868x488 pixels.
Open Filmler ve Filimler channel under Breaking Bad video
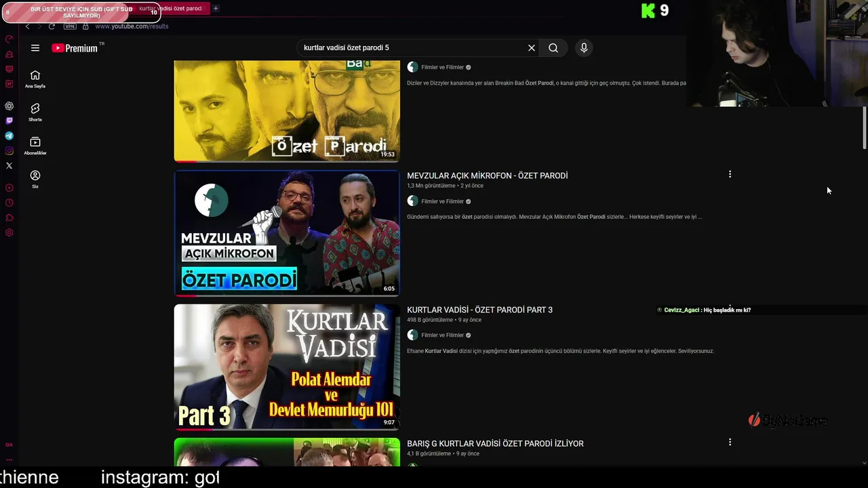click(x=443, y=67)
